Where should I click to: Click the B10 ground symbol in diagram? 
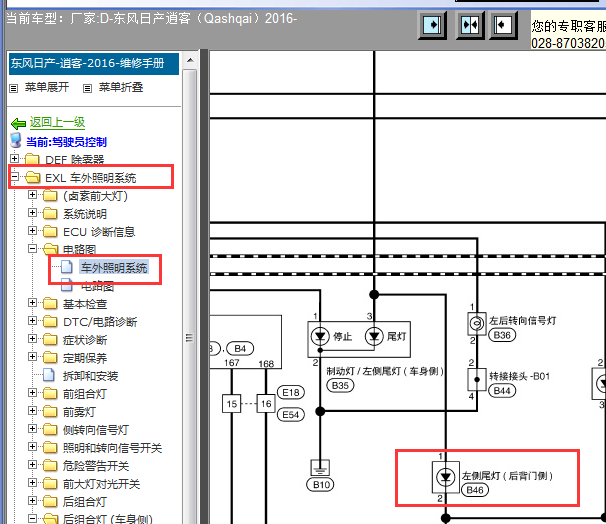coord(320,468)
